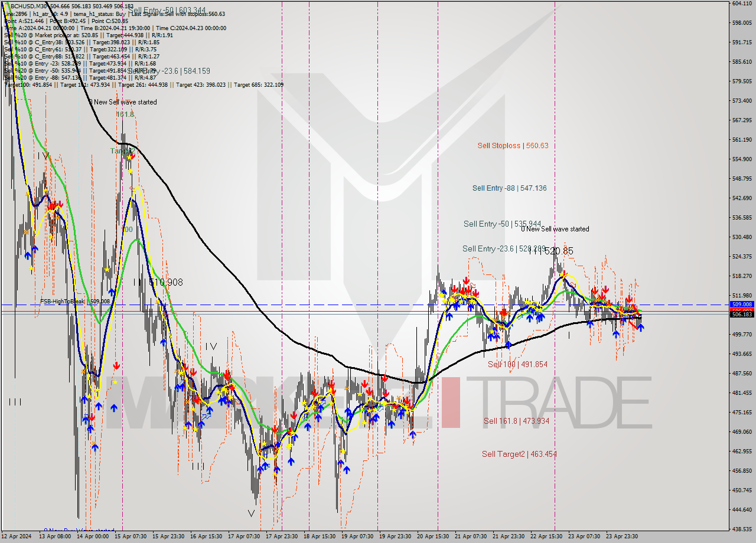This screenshot has height=543, width=756.
Task: Click the '510.908' wave label
Action: click(x=165, y=283)
